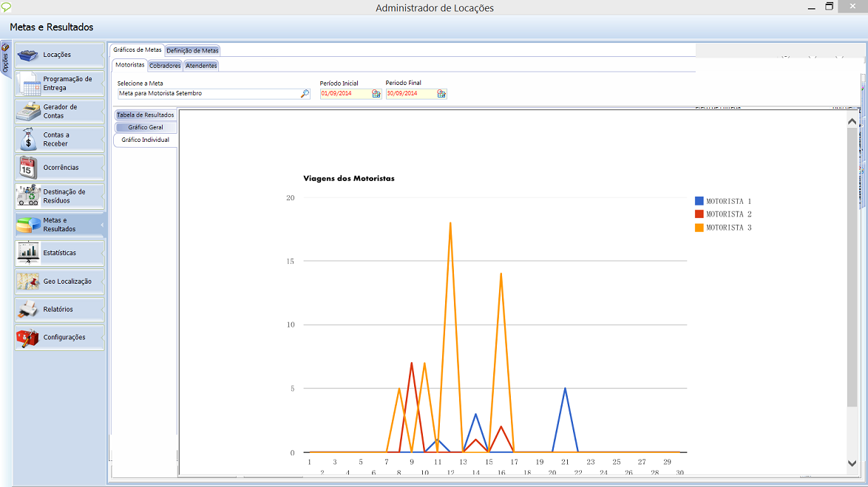Open the Período Final calendar picker
868x487 pixels.
441,94
